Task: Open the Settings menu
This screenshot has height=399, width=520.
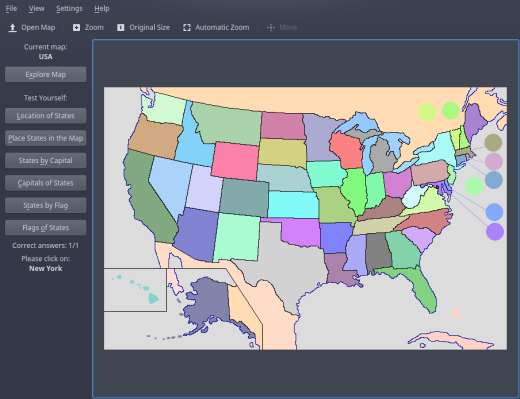Action: click(x=69, y=8)
